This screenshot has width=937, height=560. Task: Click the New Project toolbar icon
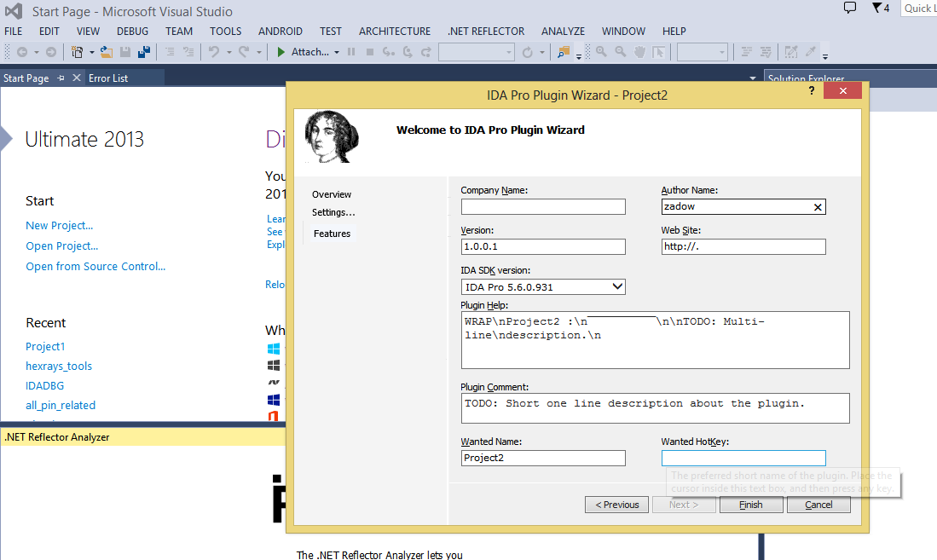coord(77,52)
